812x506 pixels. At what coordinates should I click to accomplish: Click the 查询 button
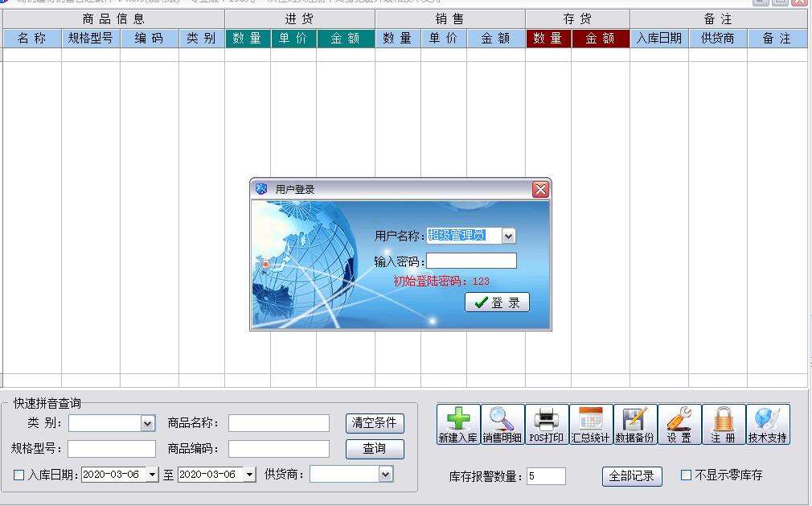click(x=375, y=449)
